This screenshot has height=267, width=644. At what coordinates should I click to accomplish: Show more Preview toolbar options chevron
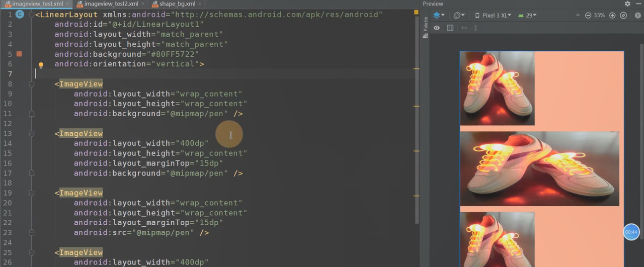578,16
